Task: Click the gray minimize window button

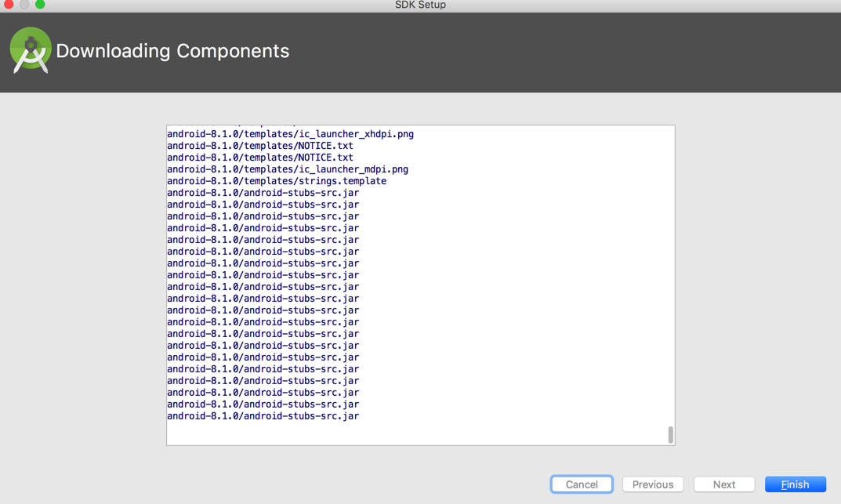Action: [24, 4]
